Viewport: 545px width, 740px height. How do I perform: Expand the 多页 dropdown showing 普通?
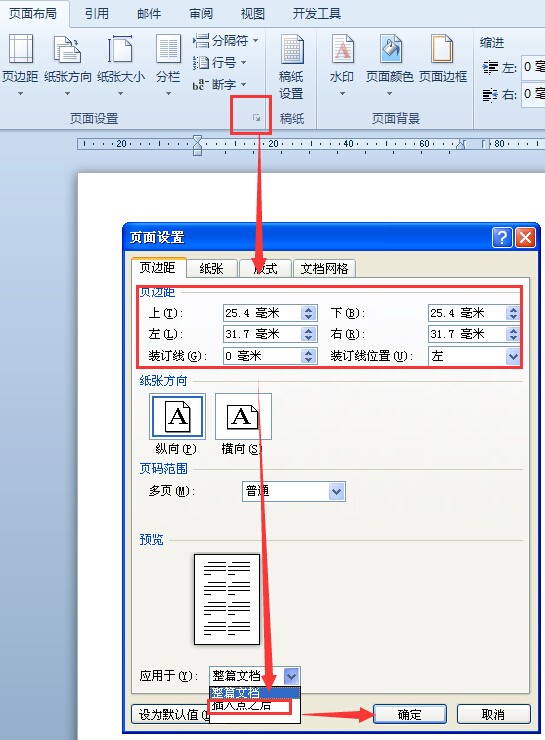tap(293, 491)
